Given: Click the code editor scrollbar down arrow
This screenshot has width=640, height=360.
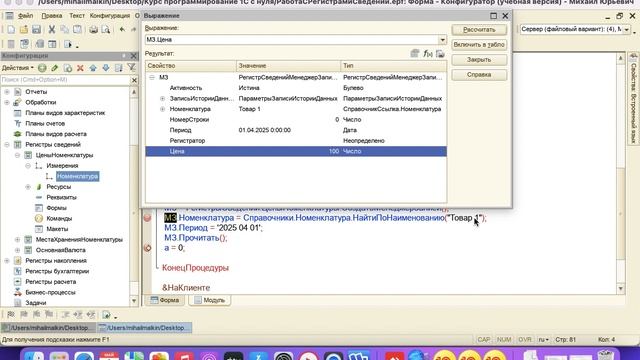Looking at the screenshot, I should [x=621, y=289].
